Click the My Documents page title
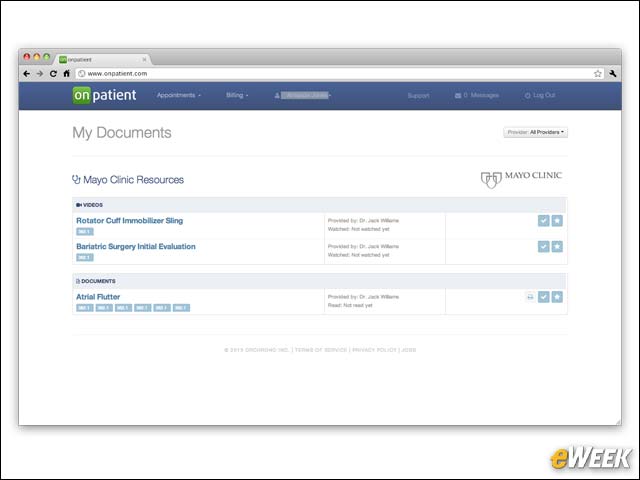 (x=122, y=133)
